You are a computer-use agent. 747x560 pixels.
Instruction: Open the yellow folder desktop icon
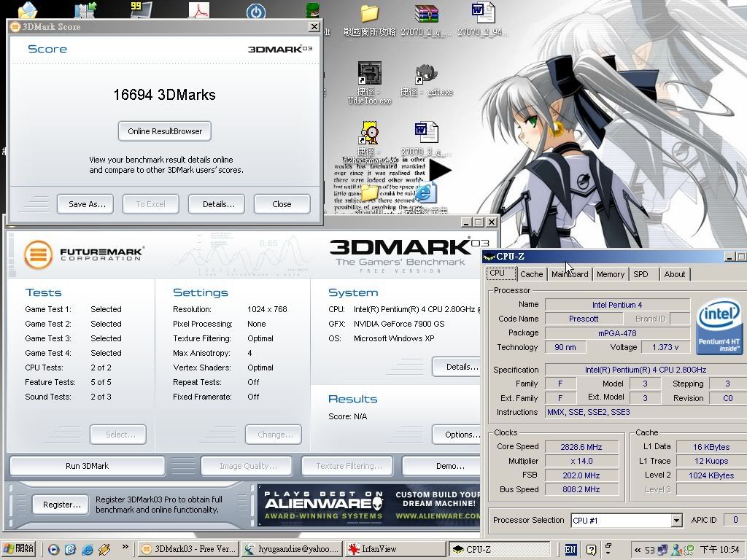pyautogui.click(x=370, y=13)
